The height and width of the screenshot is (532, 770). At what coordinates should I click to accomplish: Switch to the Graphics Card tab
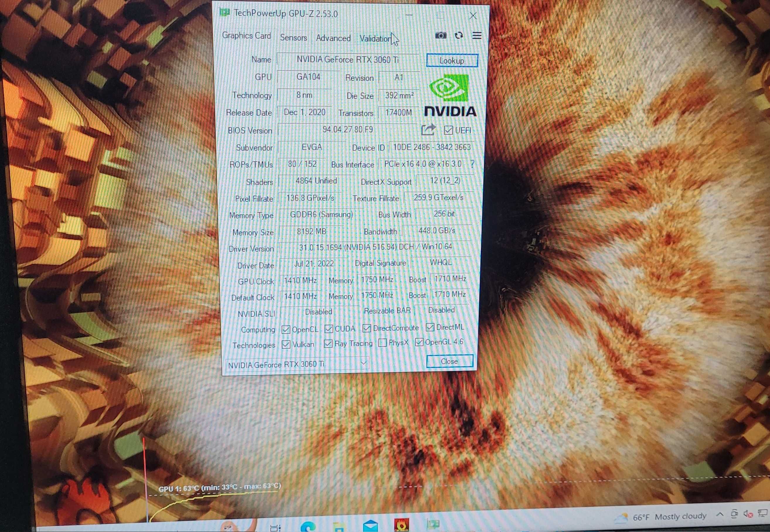(x=246, y=35)
